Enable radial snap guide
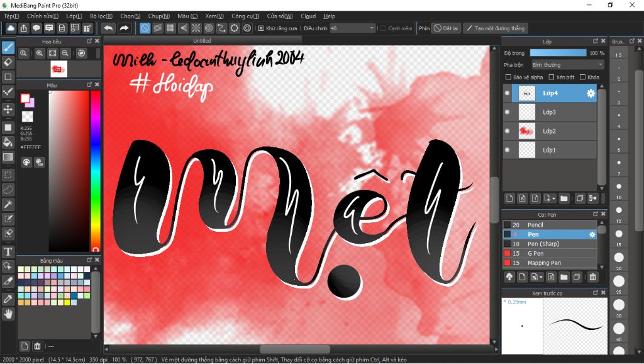Image resolution: width=644 pixels, height=364 pixels. pos(196,28)
